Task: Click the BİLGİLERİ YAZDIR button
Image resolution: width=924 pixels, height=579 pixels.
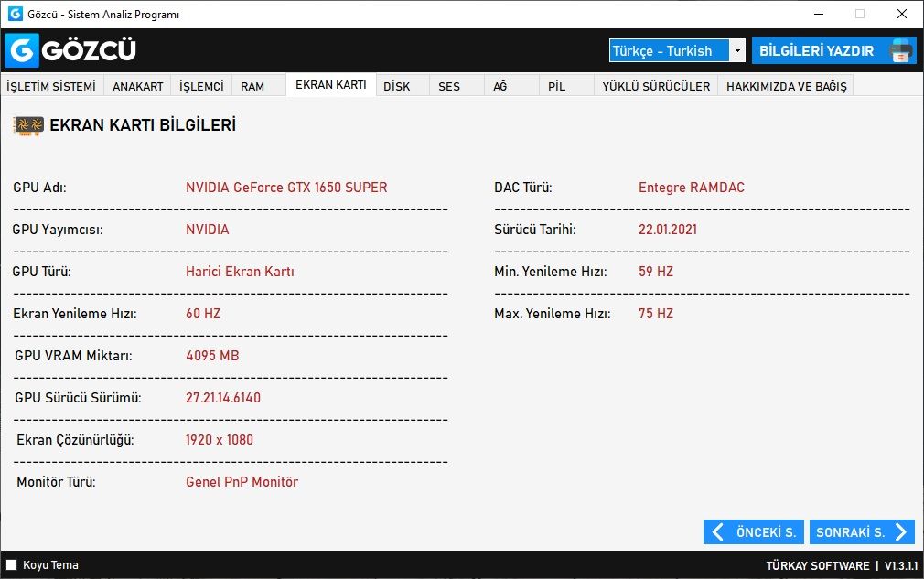Action: coord(833,50)
